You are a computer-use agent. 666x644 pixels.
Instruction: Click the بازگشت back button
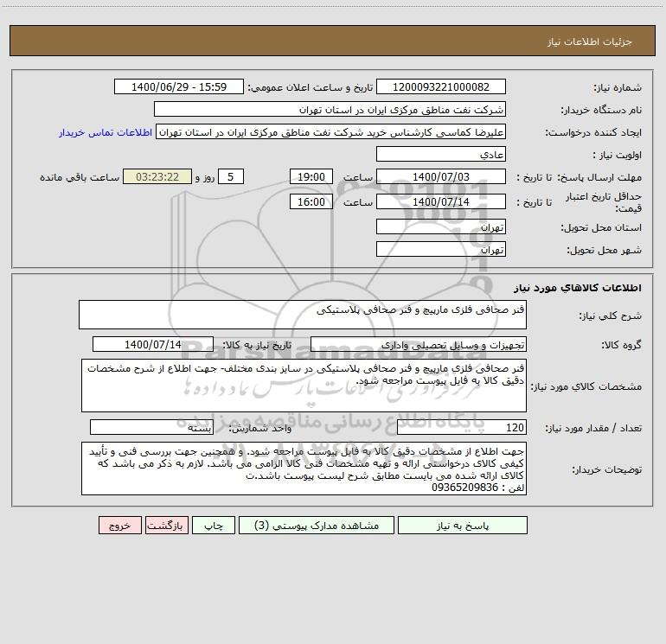coord(166,525)
